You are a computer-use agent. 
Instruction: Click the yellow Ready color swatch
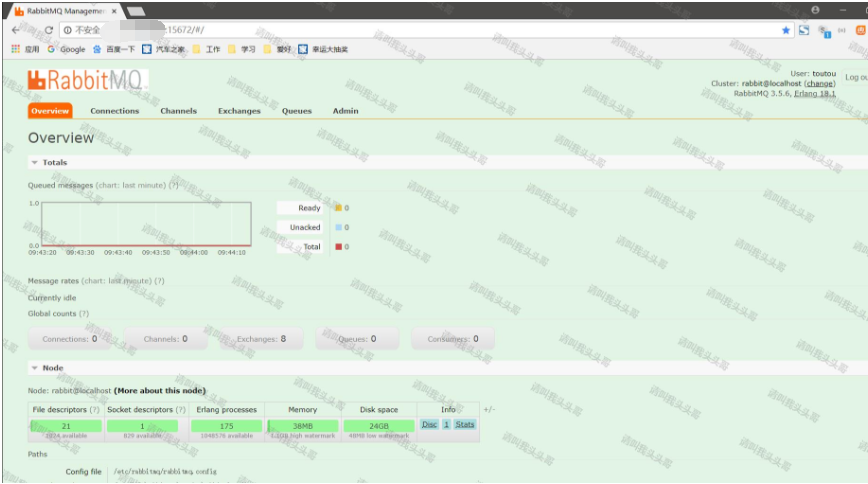coord(338,208)
